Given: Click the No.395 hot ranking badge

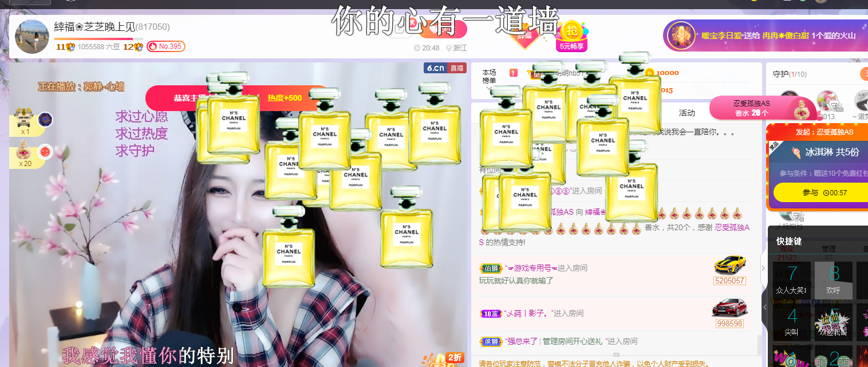Looking at the screenshot, I should (166, 46).
